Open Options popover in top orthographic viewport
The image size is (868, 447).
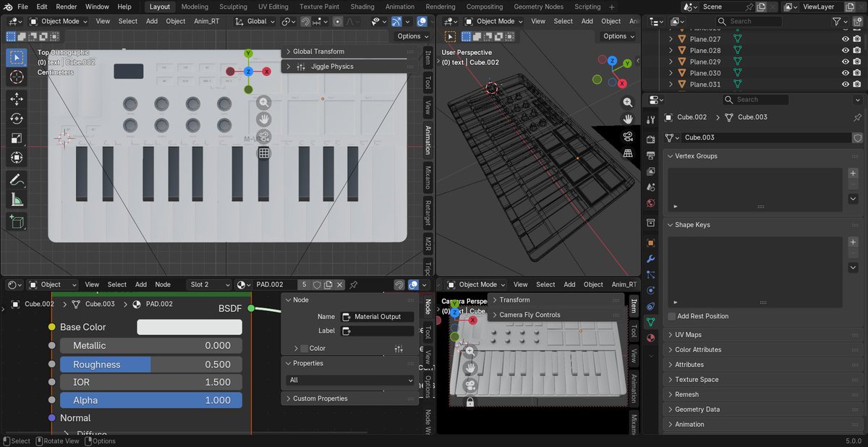click(x=412, y=36)
